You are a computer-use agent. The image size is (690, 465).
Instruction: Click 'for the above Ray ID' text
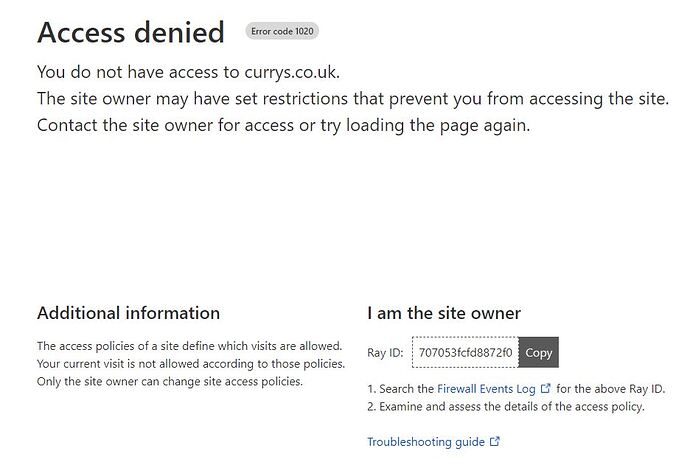click(611, 388)
